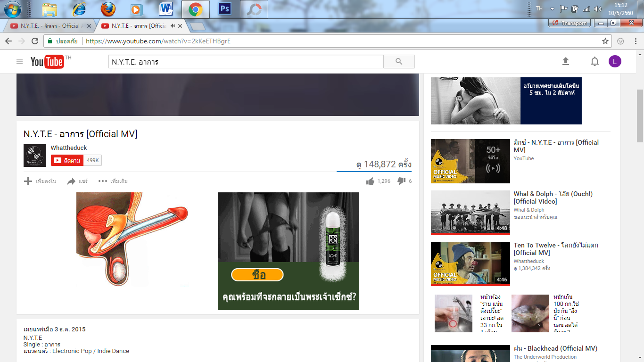
Task: Switch to Photoshop from the taskbar
Action: pos(225,9)
